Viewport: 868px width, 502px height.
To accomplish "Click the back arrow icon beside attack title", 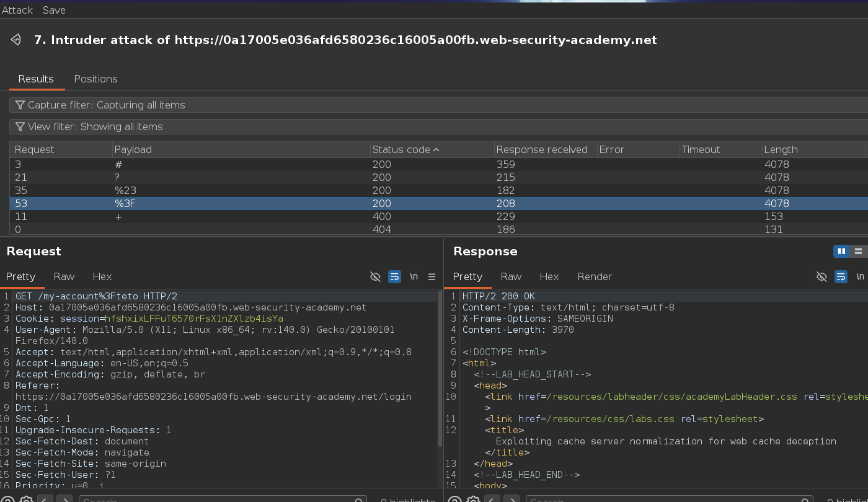I will pos(16,40).
